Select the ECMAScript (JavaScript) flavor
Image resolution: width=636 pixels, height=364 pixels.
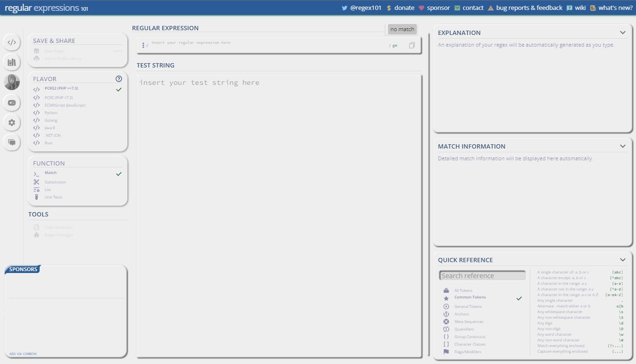point(77,105)
